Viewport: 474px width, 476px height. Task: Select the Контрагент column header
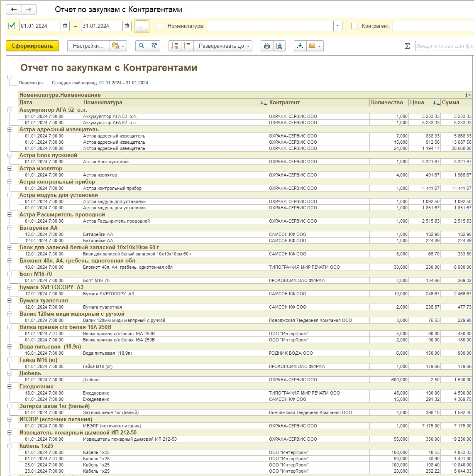(x=319, y=103)
